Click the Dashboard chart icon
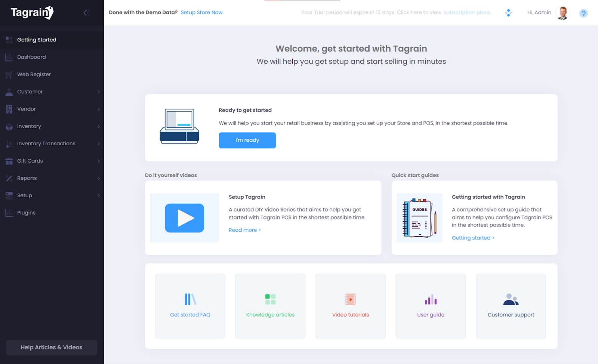 (9, 57)
